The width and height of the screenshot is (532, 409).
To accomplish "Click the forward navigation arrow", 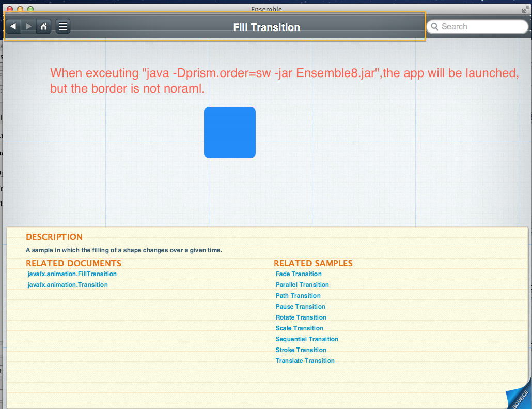I will click(x=29, y=26).
